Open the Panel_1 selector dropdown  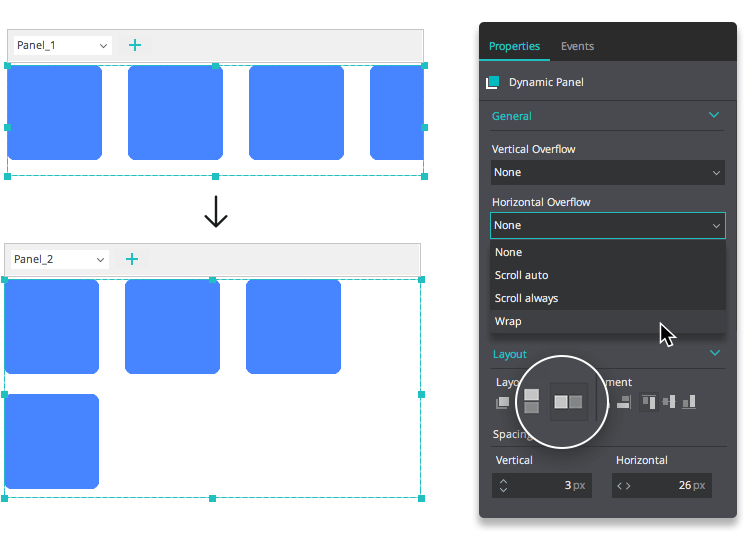(x=63, y=45)
